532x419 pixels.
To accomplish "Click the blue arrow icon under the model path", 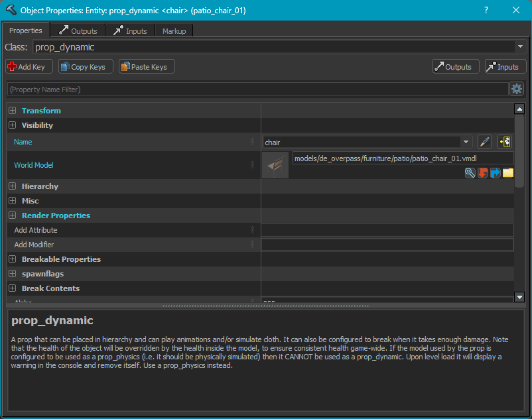I will click(495, 173).
